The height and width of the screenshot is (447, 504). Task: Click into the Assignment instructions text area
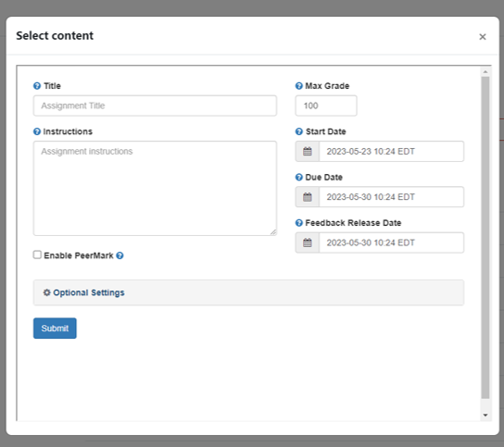click(155, 188)
